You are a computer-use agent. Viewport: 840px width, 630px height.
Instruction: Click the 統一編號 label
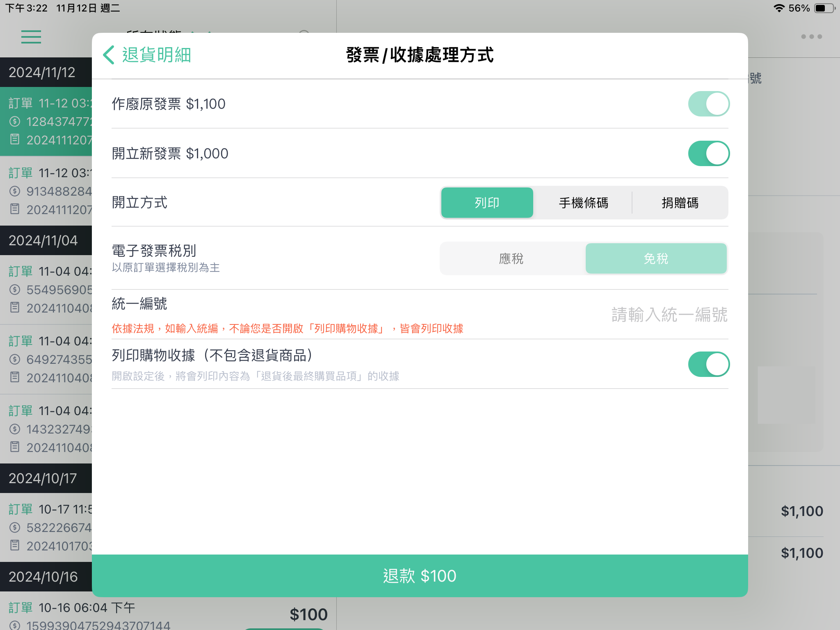pos(139,304)
